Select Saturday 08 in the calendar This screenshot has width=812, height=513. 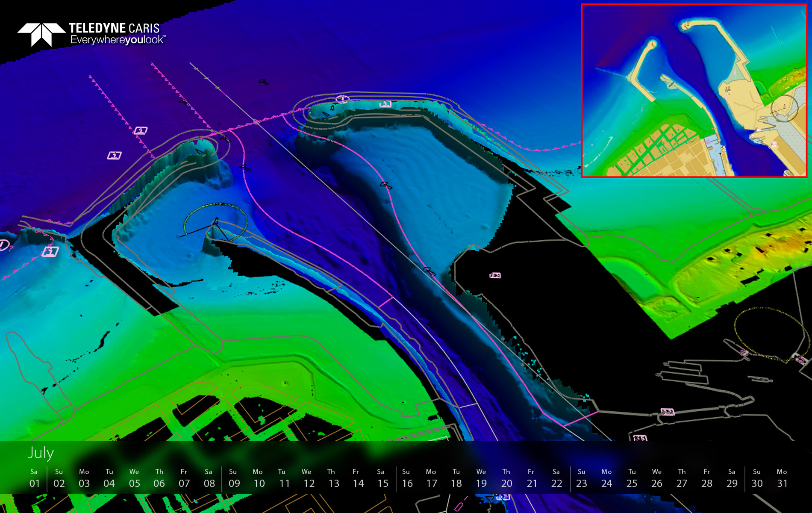(209, 478)
